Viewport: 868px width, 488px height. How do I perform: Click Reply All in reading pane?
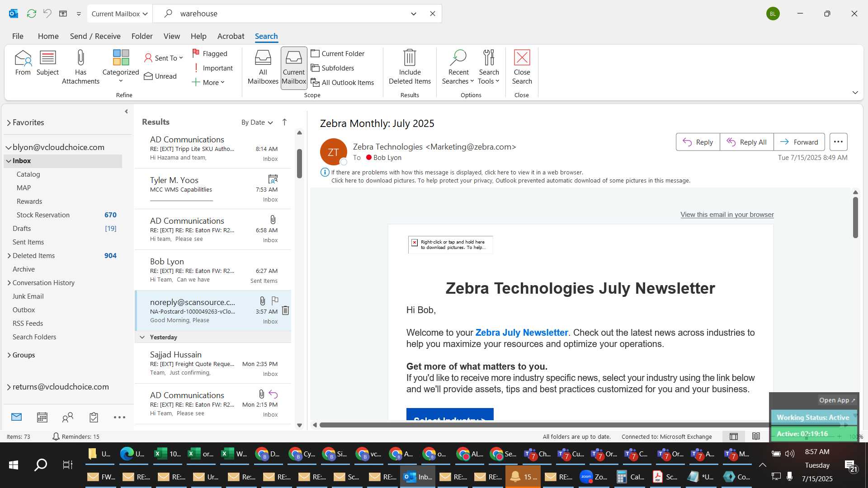746,142
